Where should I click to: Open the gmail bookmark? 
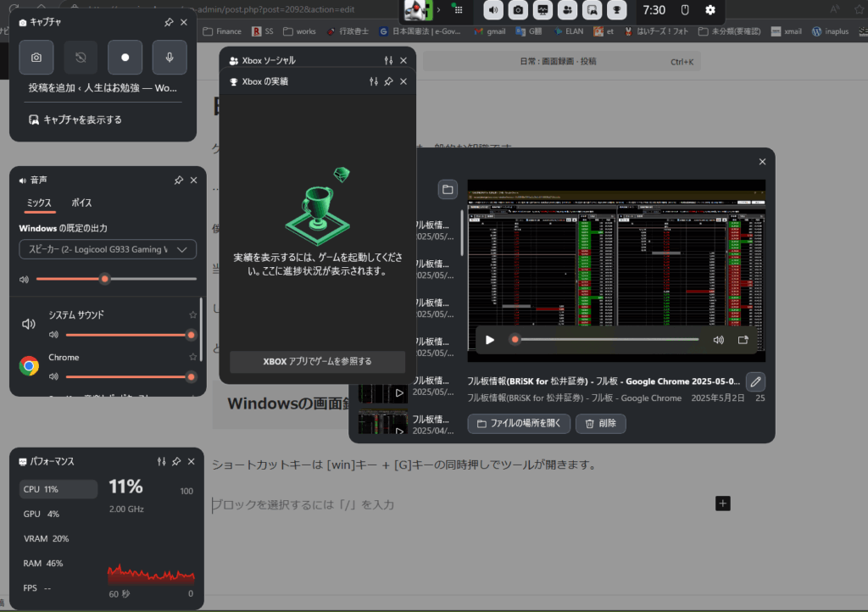(x=490, y=31)
